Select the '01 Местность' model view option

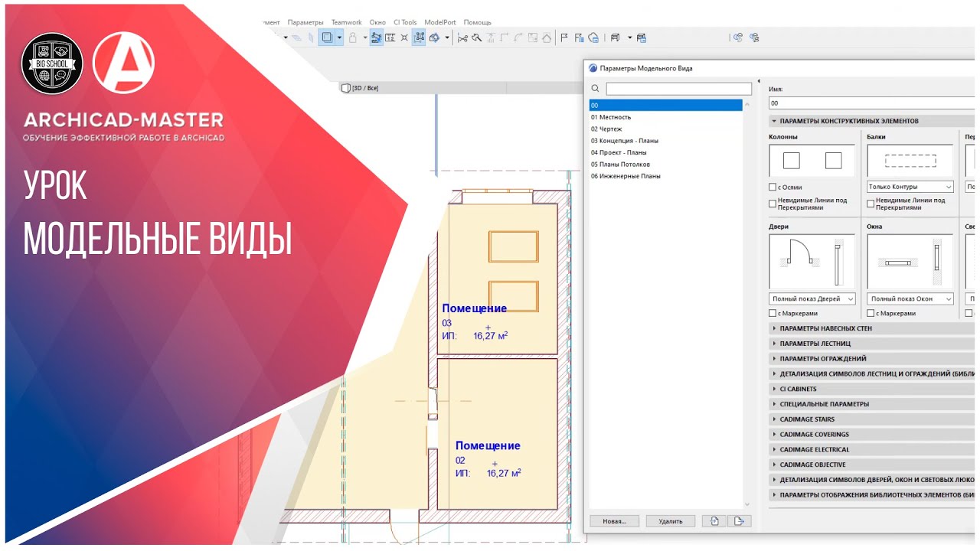pos(665,117)
